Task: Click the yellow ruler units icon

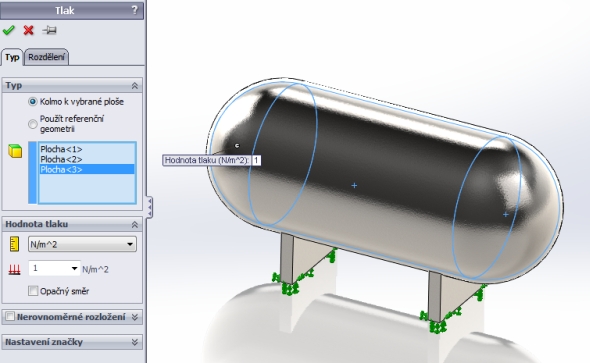Action: [14, 244]
